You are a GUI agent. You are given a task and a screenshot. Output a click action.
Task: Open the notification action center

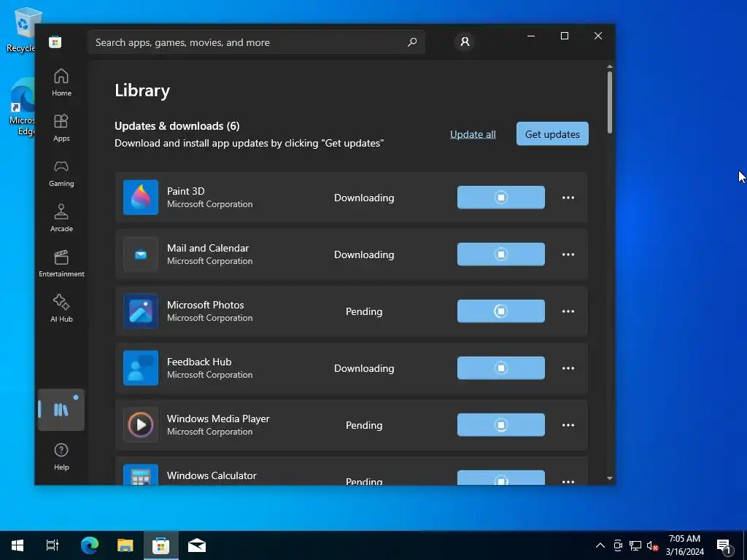724,545
